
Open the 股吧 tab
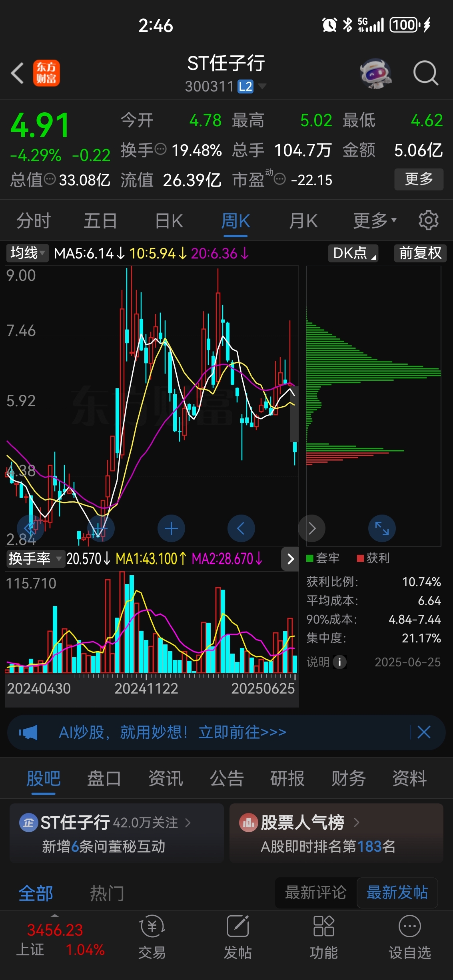click(44, 778)
